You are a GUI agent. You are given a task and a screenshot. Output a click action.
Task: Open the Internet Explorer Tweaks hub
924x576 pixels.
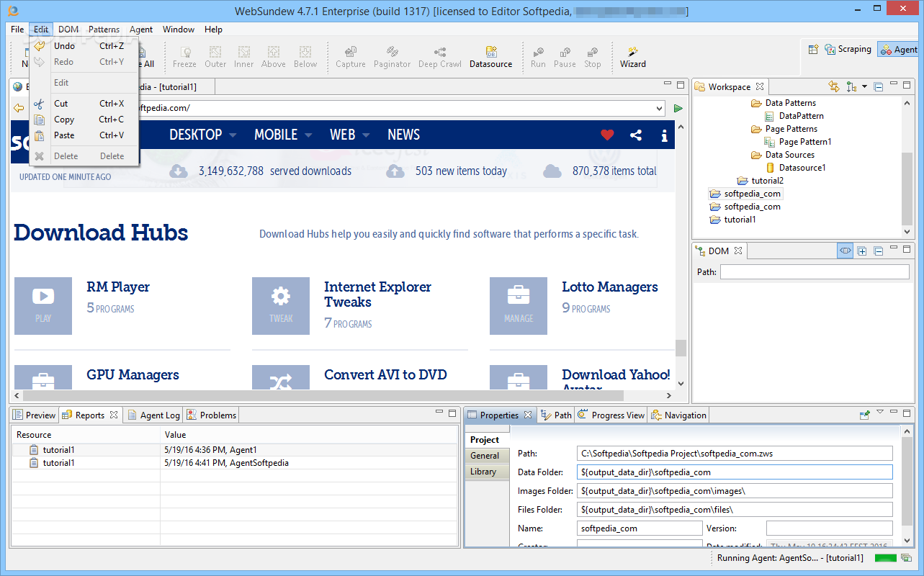pyautogui.click(x=377, y=294)
